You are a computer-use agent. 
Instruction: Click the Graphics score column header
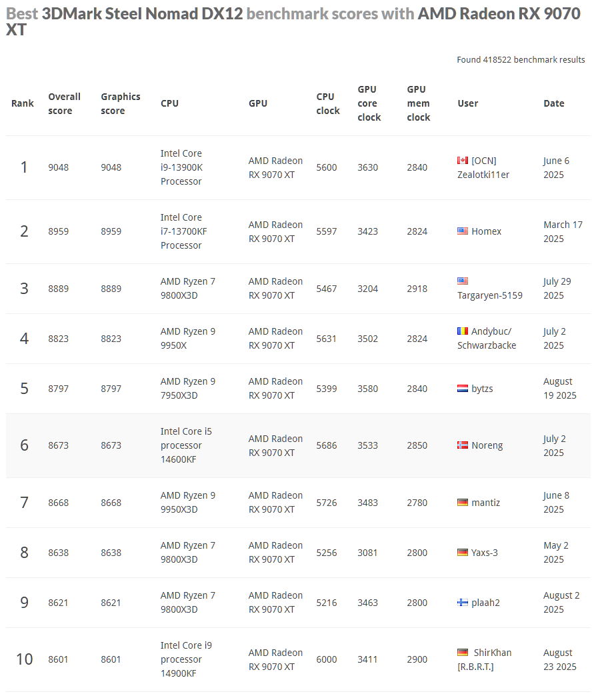tap(120, 103)
